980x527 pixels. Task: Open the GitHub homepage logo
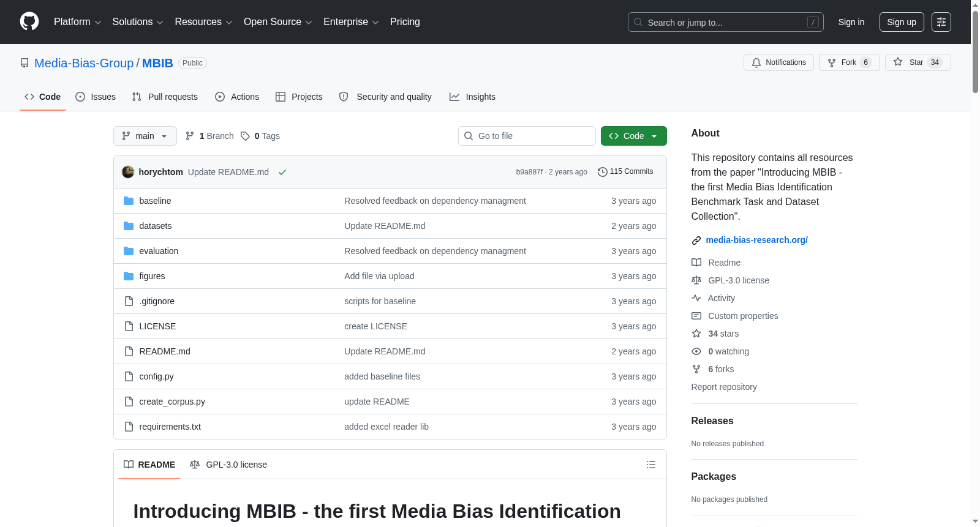[29, 21]
